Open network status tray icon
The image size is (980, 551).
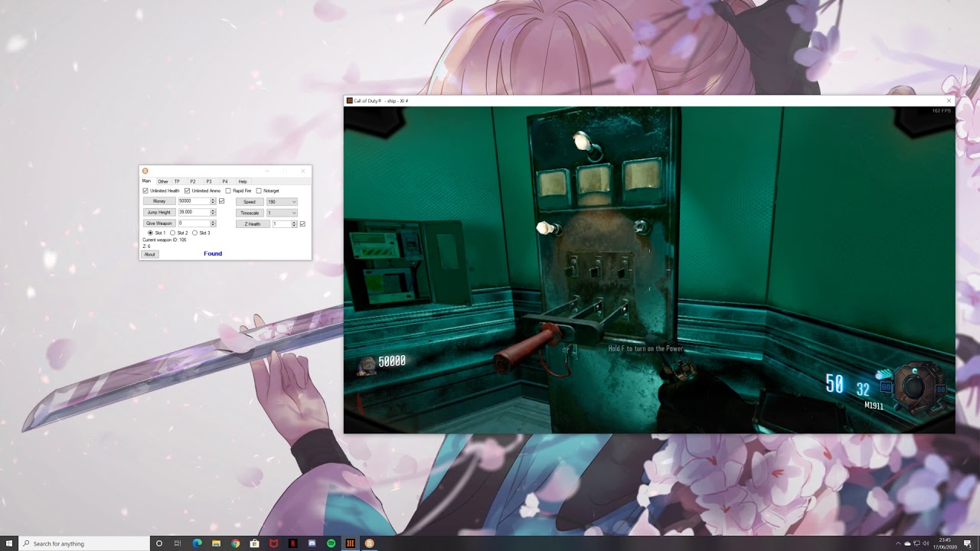[916, 543]
